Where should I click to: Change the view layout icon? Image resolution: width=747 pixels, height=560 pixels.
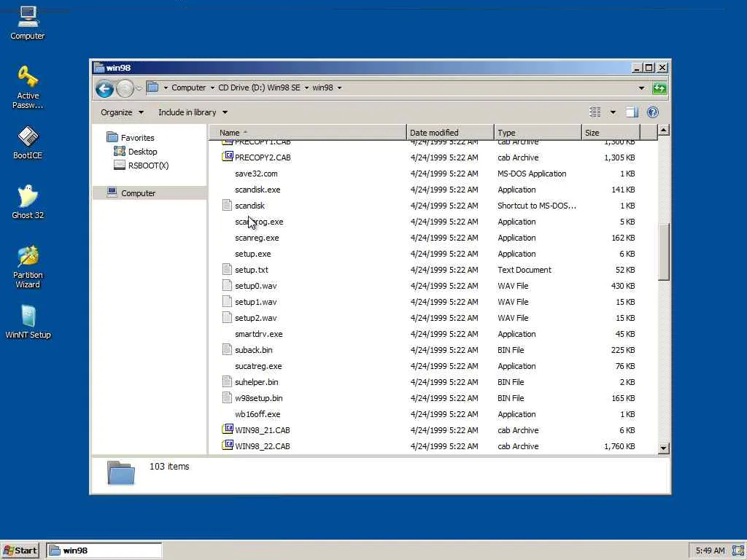(595, 112)
